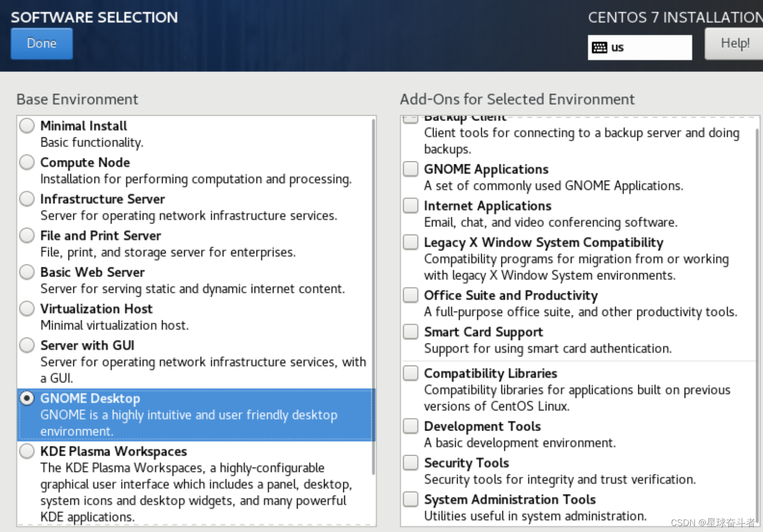Viewport: 763px width, 532px height.
Task: Click 'Server for serving static and dynamic internet content.'
Action: coord(193,289)
